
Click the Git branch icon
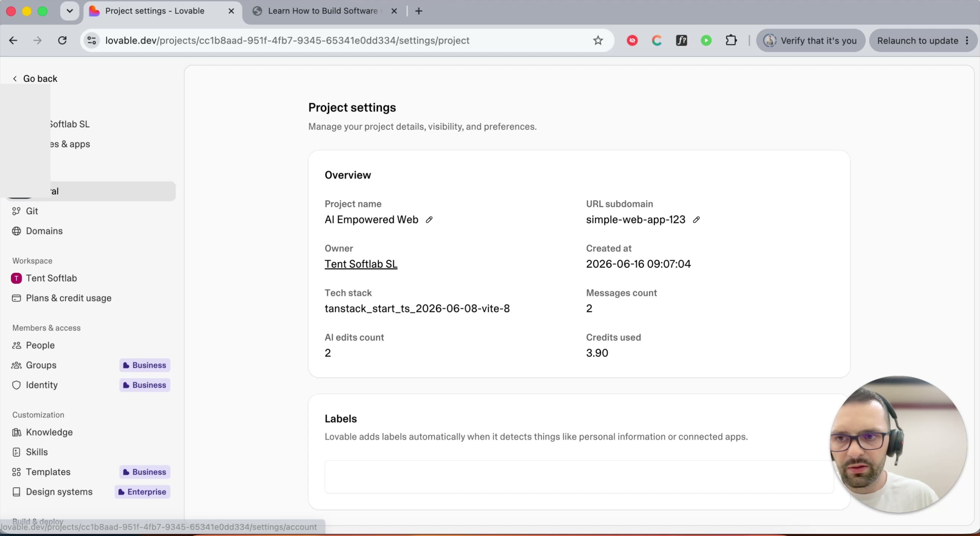click(16, 211)
